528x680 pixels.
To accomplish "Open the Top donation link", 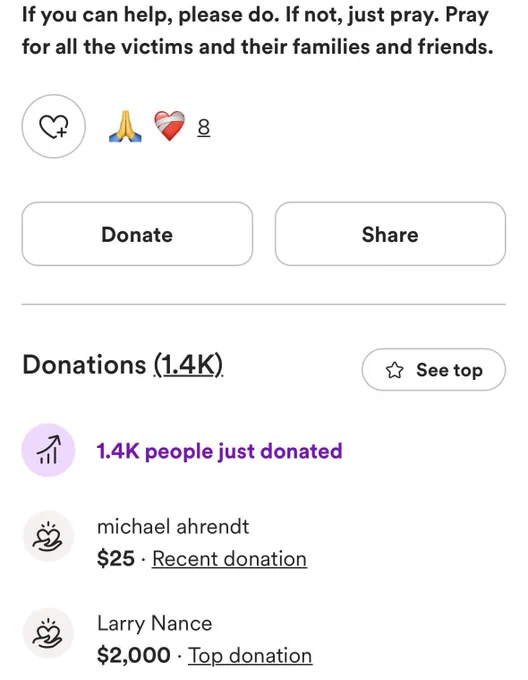I will [250, 655].
